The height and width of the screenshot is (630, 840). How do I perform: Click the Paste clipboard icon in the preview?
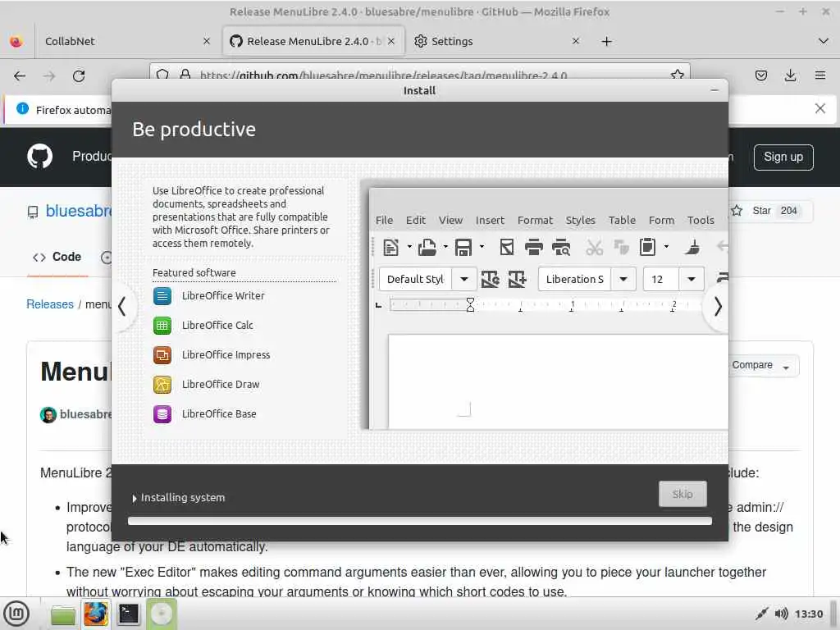click(647, 247)
